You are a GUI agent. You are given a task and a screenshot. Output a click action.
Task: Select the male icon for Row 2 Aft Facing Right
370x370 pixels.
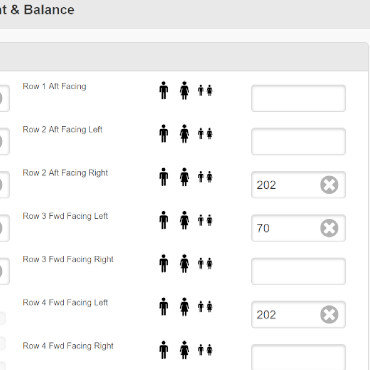click(163, 177)
